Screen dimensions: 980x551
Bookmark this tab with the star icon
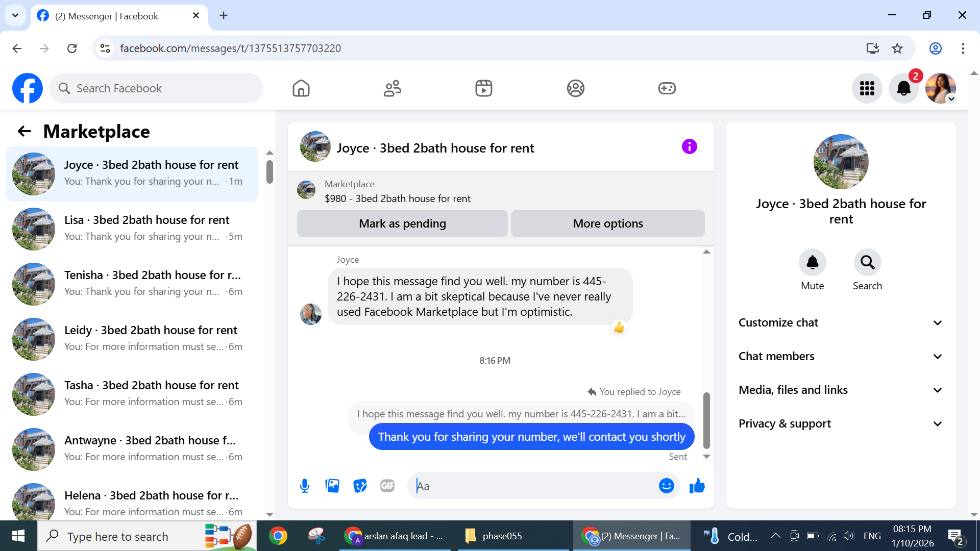pos(897,48)
